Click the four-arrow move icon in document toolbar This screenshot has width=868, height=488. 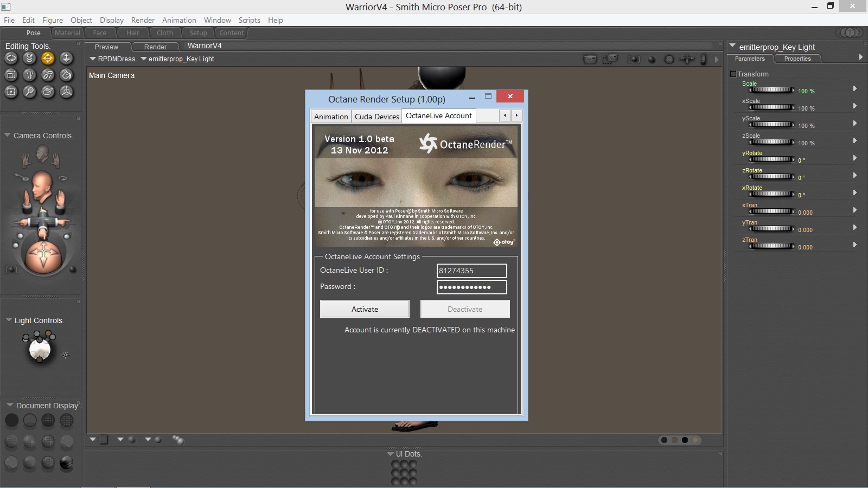687,59
